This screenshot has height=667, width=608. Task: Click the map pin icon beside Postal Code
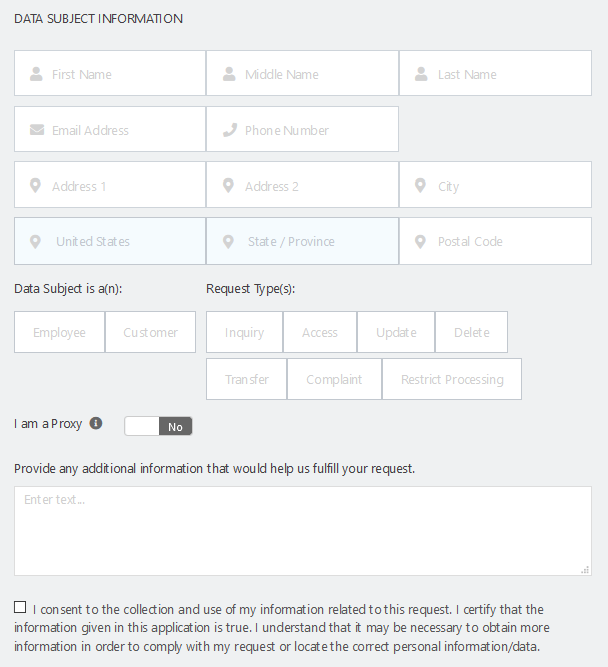pos(420,241)
